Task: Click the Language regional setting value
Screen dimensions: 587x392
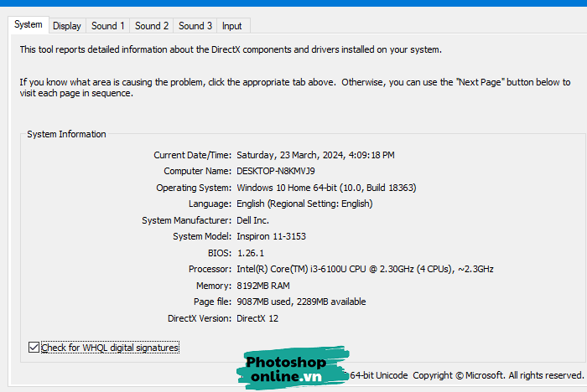Action: 304,204
